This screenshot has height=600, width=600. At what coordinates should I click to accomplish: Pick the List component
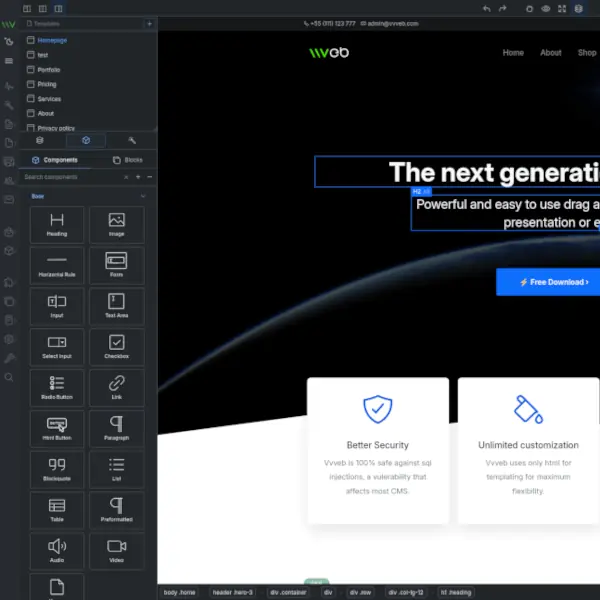117,470
